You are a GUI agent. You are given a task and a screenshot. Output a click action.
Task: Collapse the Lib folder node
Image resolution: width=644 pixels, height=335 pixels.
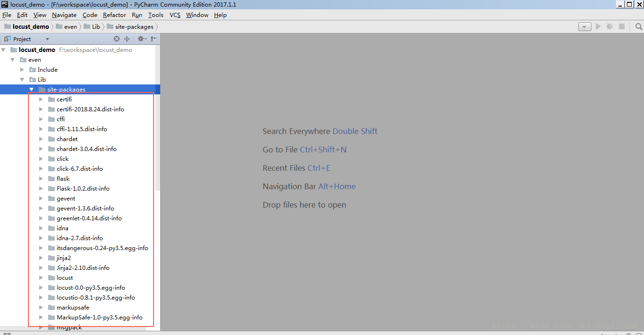coord(22,80)
